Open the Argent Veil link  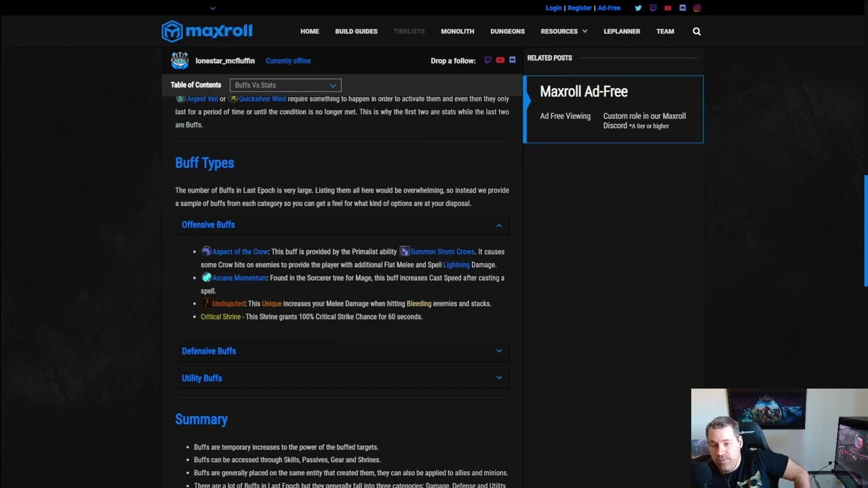(202, 99)
